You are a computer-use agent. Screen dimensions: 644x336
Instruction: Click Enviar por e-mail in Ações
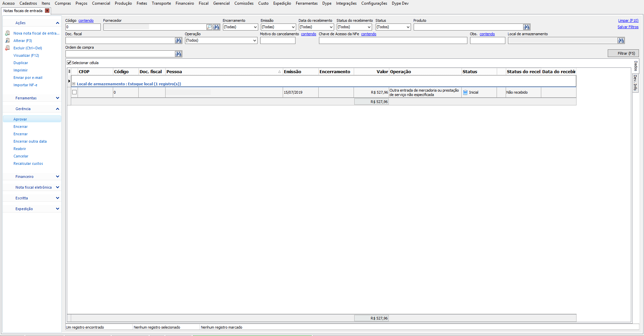[x=28, y=78]
